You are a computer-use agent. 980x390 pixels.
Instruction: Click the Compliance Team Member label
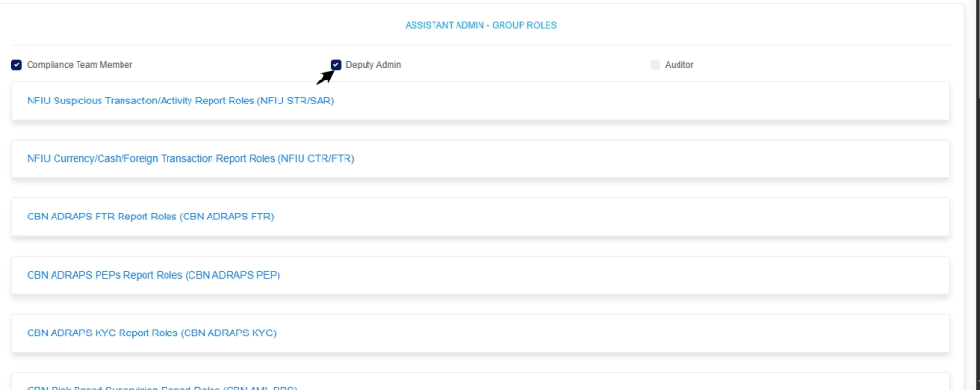tap(79, 65)
